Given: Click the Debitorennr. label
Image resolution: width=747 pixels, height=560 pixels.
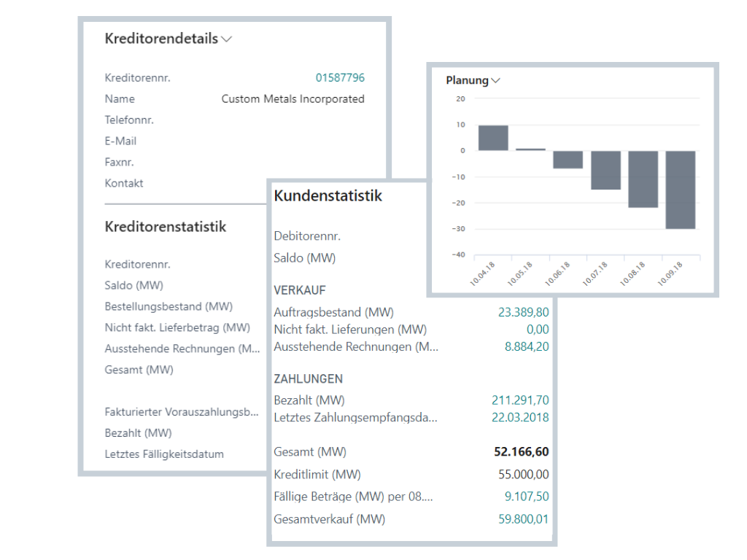Looking at the screenshot, I should (307, 236).
